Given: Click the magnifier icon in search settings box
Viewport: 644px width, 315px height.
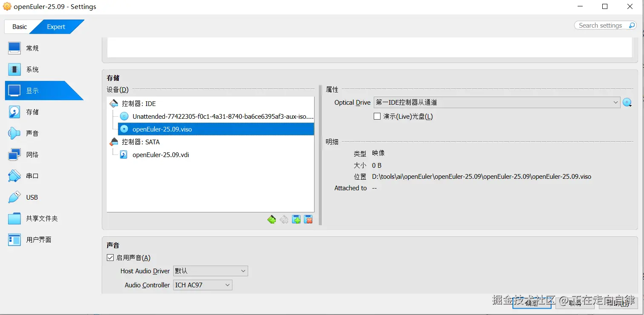Looking at the screenshot, I should tap(632, 26).
